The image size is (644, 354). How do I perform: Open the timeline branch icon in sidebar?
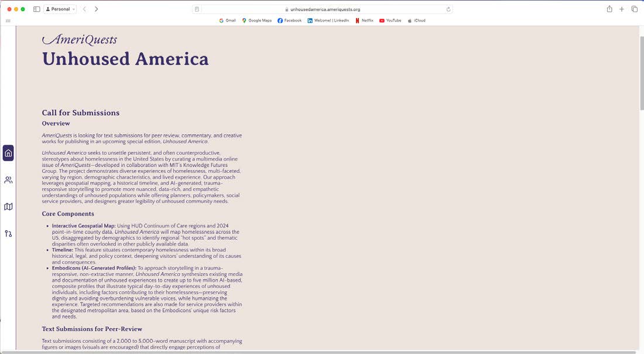coord(8,233)
